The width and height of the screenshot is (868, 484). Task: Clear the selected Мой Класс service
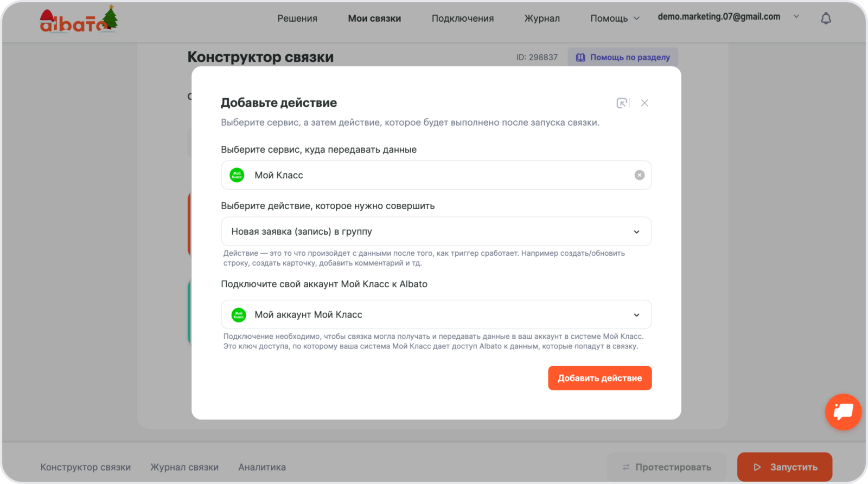[640, 175]
